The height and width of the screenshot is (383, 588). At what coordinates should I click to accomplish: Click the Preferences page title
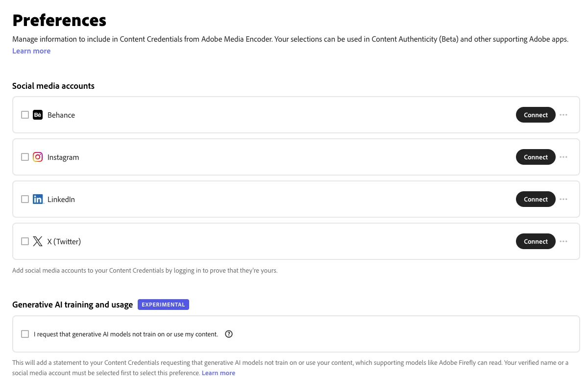59,20
